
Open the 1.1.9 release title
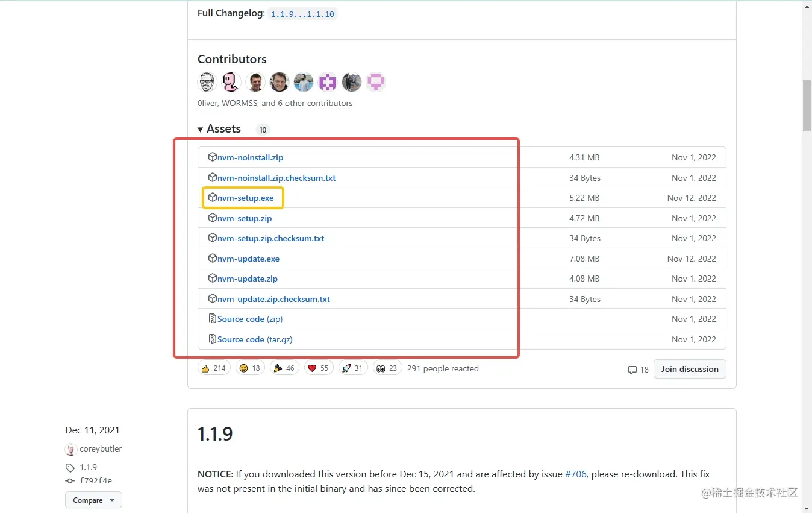[215, 434]
